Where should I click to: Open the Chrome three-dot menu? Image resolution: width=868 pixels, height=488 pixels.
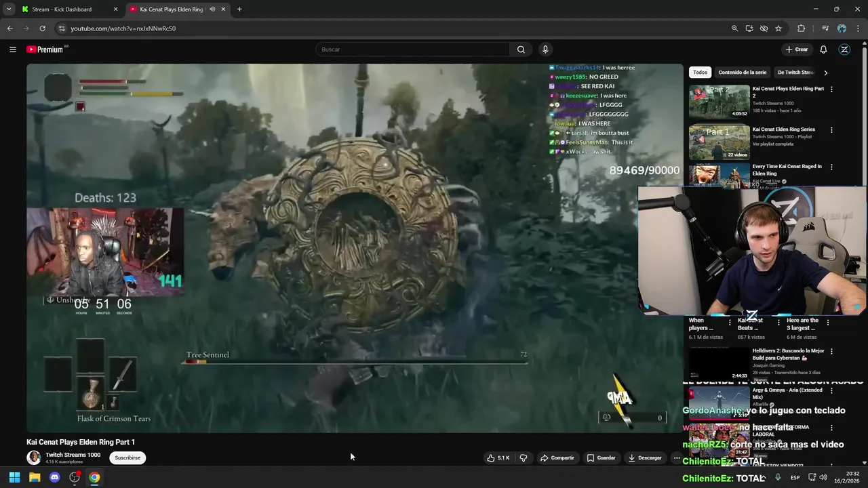pos(858,28)
